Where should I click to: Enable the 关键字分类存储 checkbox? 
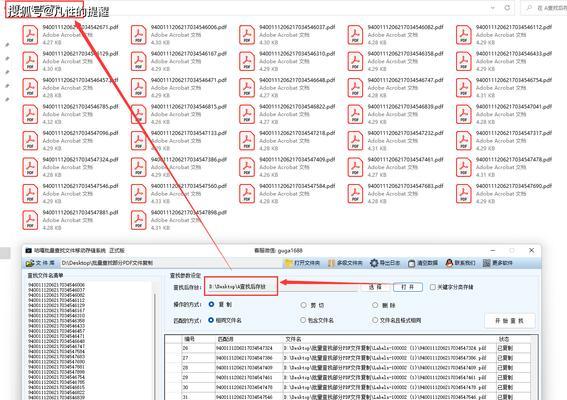point(432,287)
